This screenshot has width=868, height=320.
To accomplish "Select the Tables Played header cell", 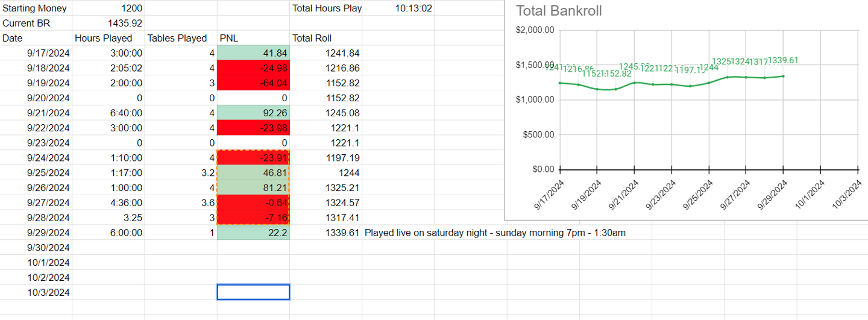I will pos(181,38).
